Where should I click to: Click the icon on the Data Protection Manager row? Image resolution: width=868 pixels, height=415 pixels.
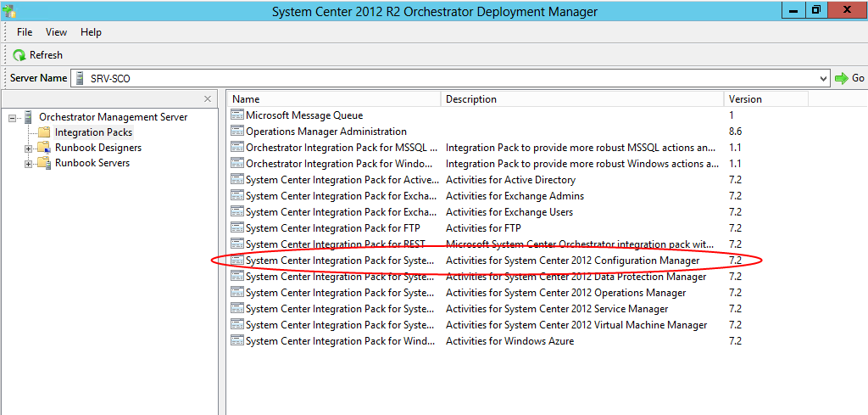[x=237, y=276]
